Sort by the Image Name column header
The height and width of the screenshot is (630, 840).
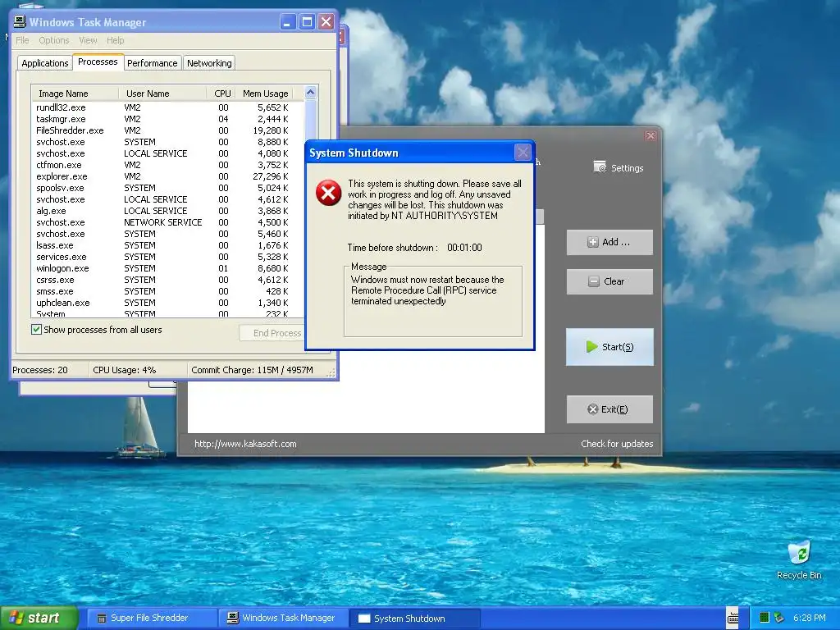point(75,94)
